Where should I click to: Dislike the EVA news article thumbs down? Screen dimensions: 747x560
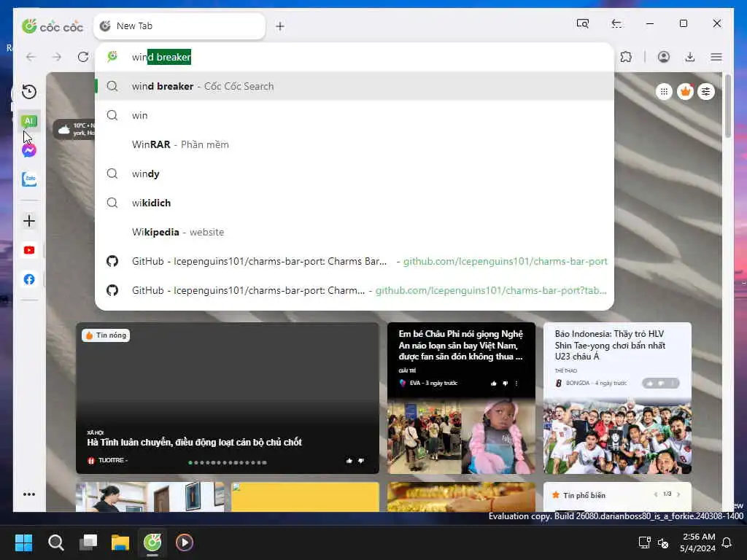(x=505, y=384)
